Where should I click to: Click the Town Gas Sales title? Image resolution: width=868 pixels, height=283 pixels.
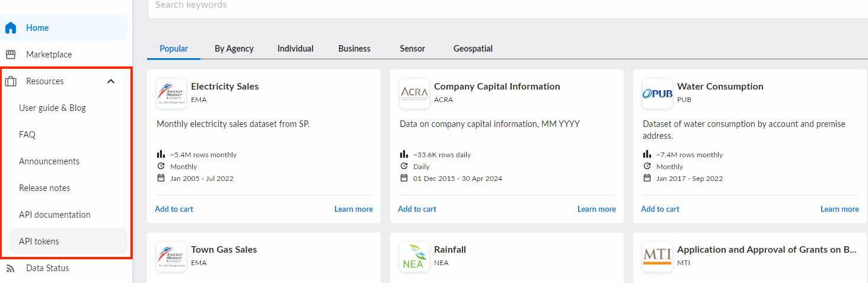point(224,250)
